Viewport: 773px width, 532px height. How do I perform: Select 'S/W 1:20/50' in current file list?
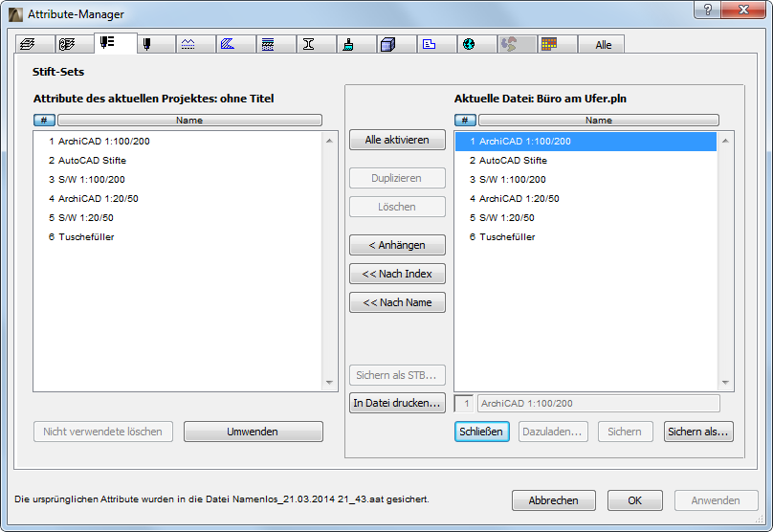[585, 217]
